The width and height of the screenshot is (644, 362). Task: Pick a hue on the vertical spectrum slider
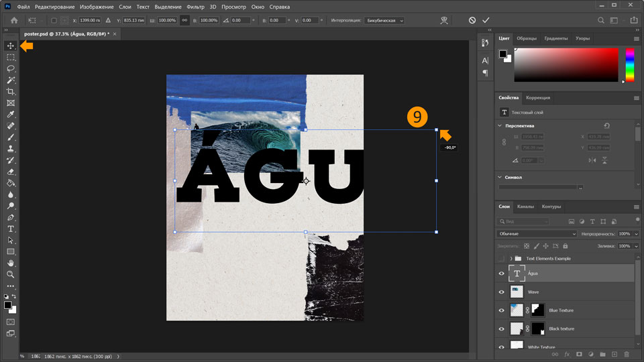(630, 65)
